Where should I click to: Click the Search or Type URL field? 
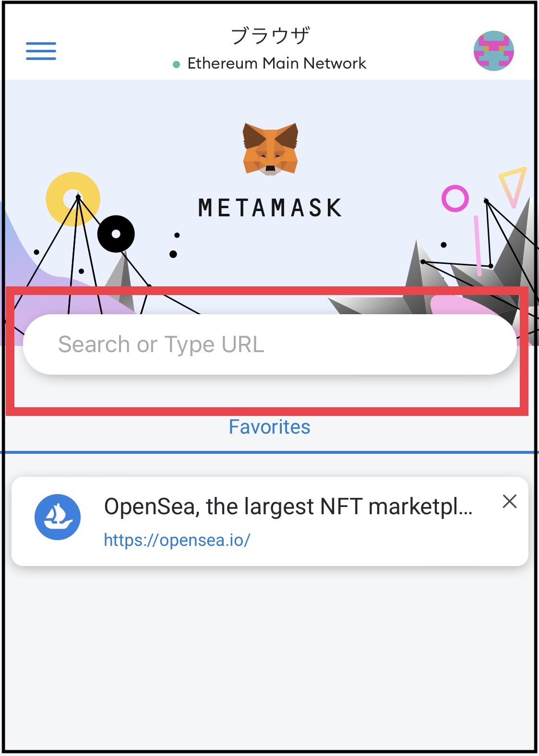pos(269,343)
